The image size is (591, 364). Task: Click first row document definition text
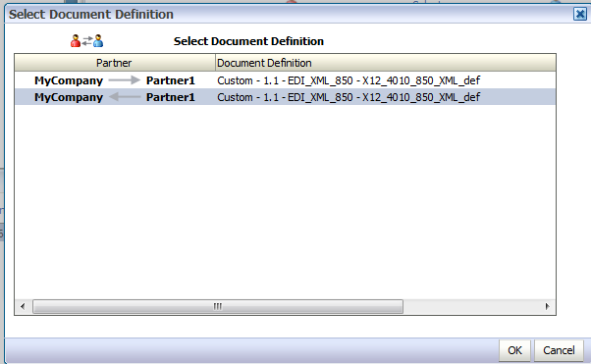click(x=349, y=80)
